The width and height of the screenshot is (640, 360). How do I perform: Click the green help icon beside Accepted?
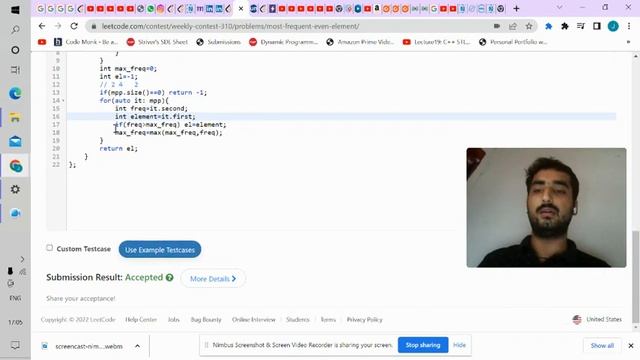[x=169, y=278]
